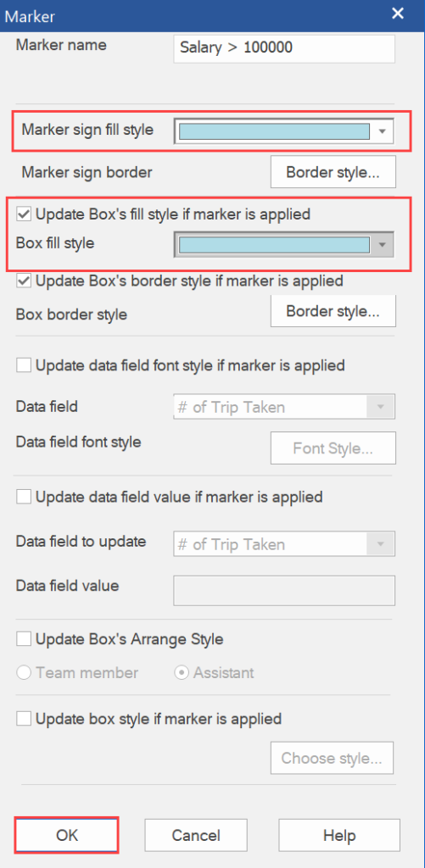Enable Update box style if marker applied
The height and width of the screenshot is (868, 425).
[x=24, y=719]
